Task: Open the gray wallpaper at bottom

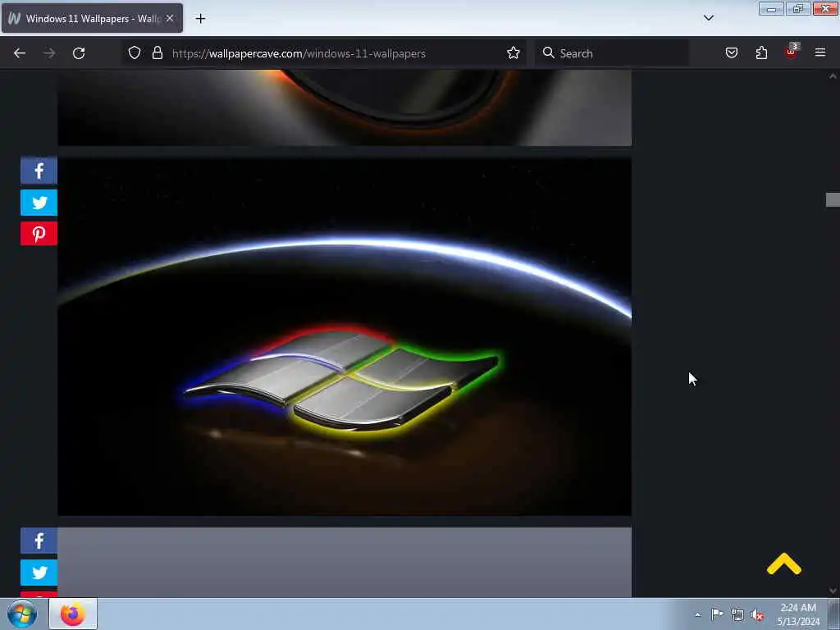Action: [345, 563]
